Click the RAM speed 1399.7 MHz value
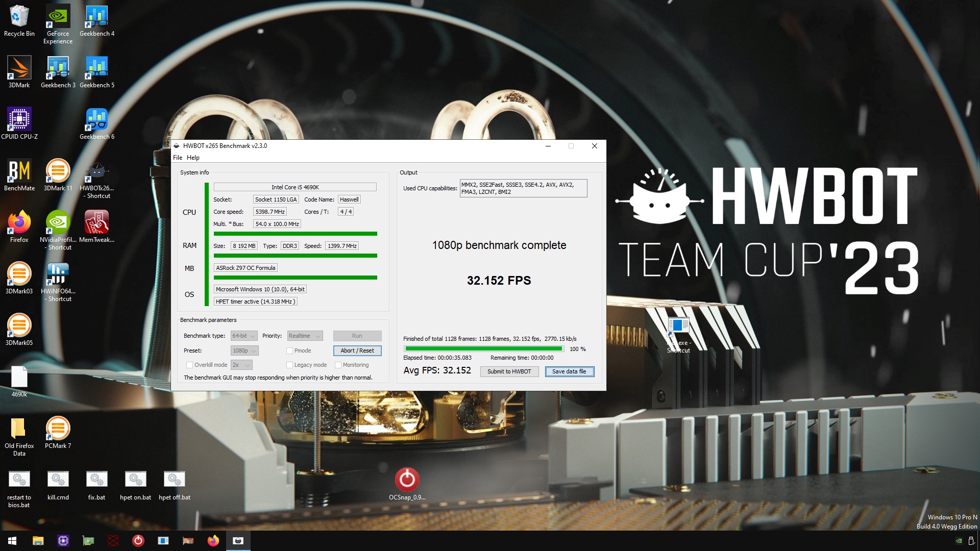980x551 pixels. point(342,246)
